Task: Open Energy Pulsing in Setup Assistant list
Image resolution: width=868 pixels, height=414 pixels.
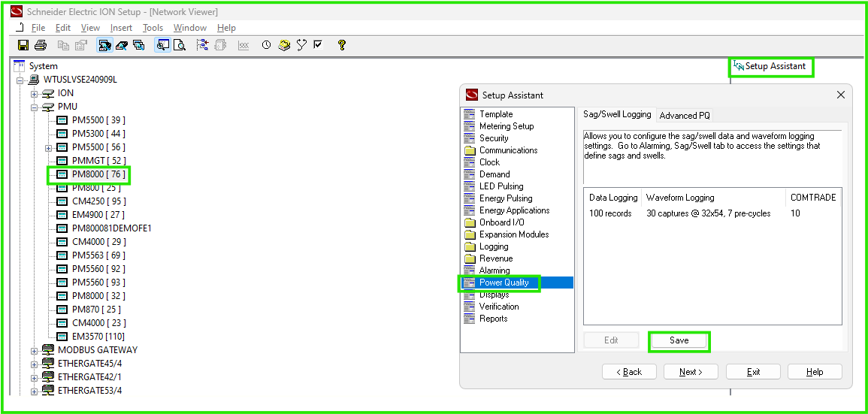Action: coord(506,198)
